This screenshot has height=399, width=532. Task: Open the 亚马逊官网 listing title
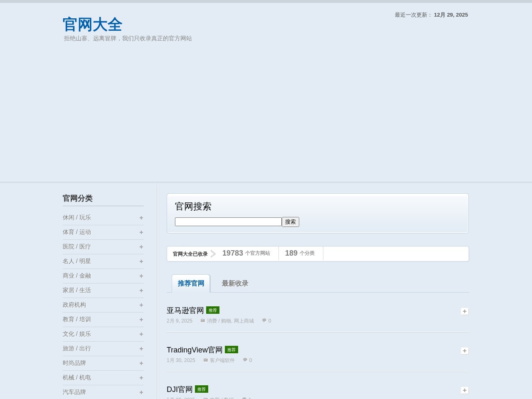tap(185, 310)
